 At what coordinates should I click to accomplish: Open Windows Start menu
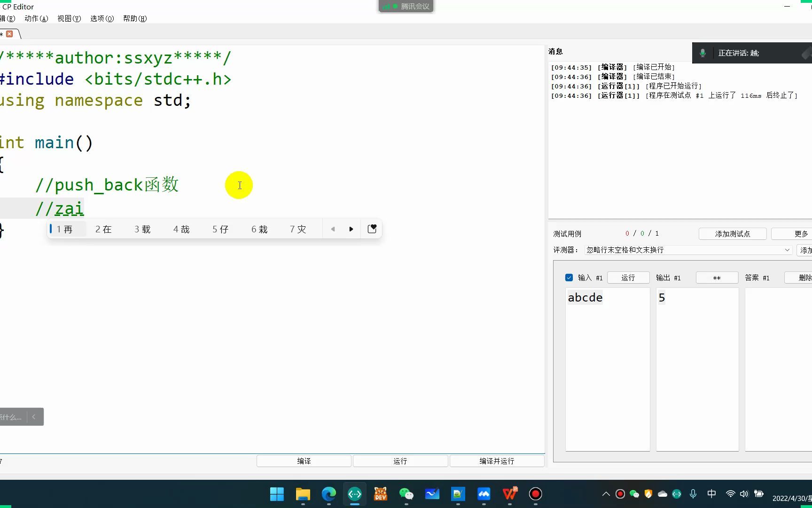[277, 494]
